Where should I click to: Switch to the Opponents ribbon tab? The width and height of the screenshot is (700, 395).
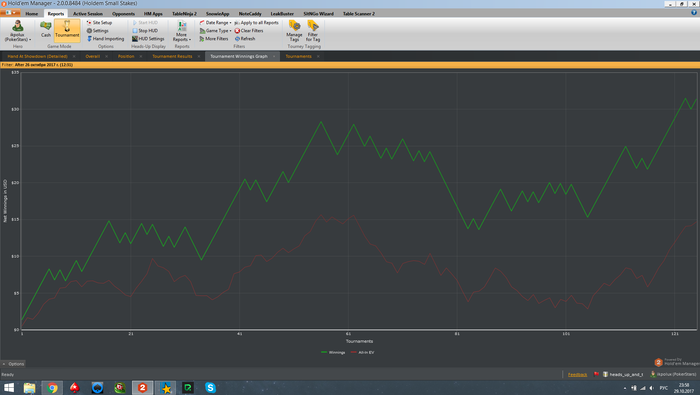click(x=123, y=14)
